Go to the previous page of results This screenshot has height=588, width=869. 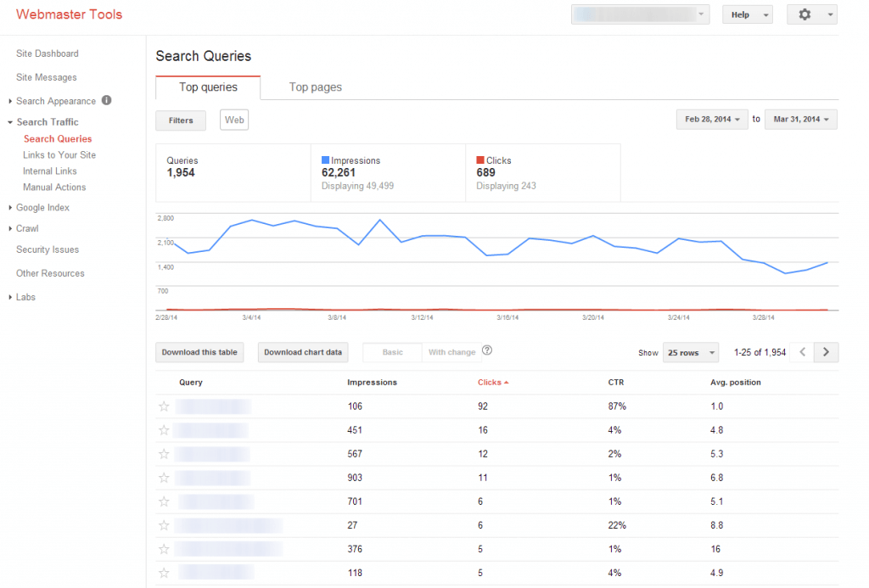pyautogui.click(x=802, y=352)
